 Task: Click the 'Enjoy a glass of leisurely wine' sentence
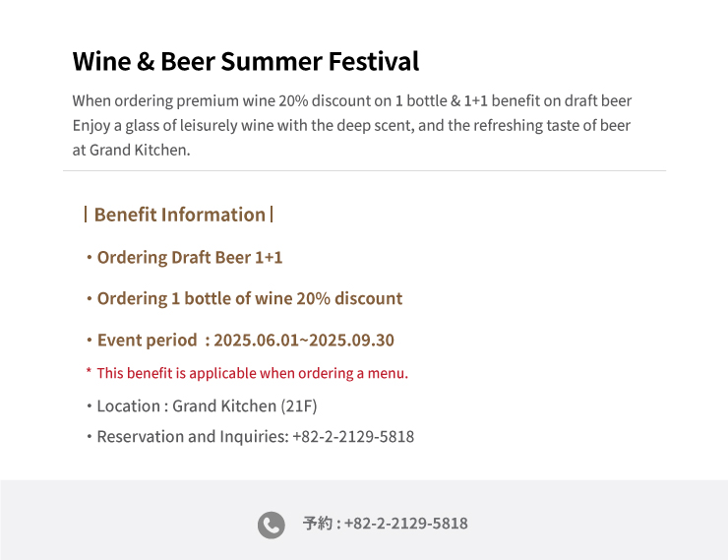click(x=351, y=125)
